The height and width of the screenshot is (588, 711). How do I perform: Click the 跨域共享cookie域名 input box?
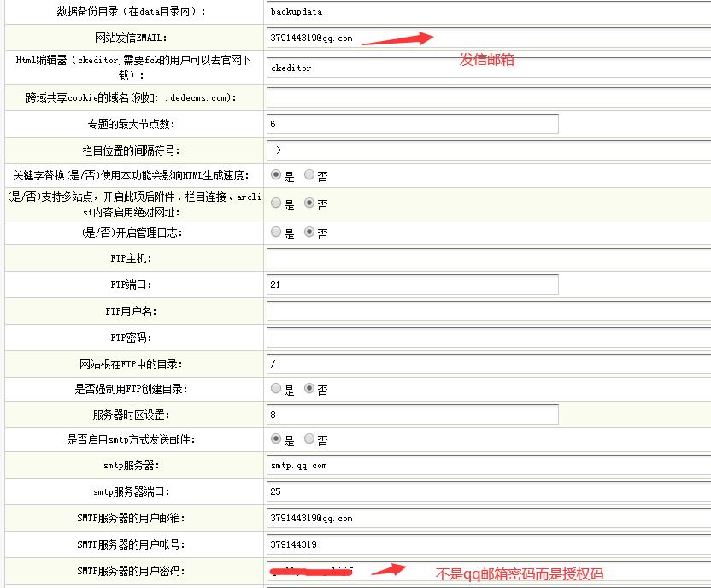tap(385, 98)
